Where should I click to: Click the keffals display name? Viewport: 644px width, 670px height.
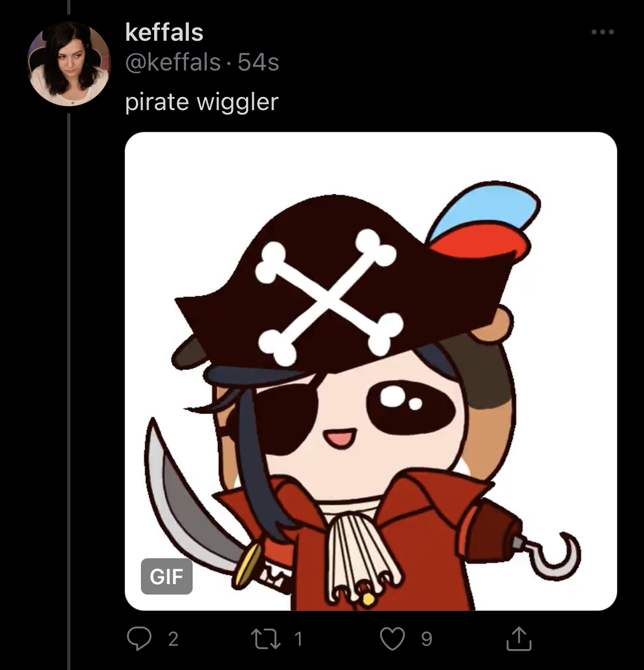pos(164,32)
